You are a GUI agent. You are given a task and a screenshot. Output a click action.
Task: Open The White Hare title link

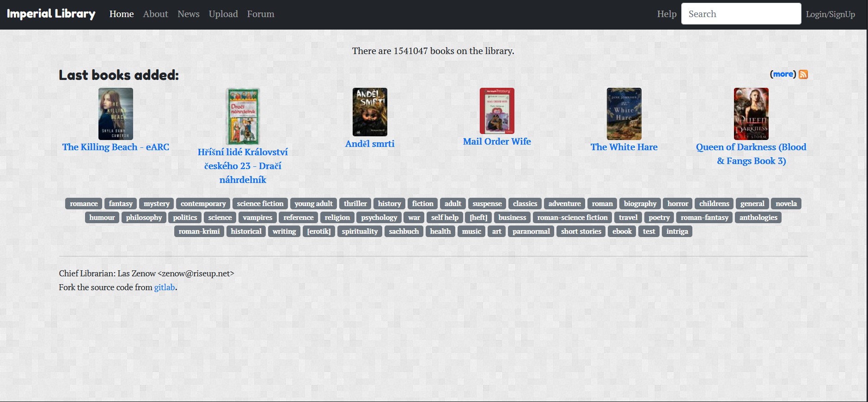click(624, 147)
